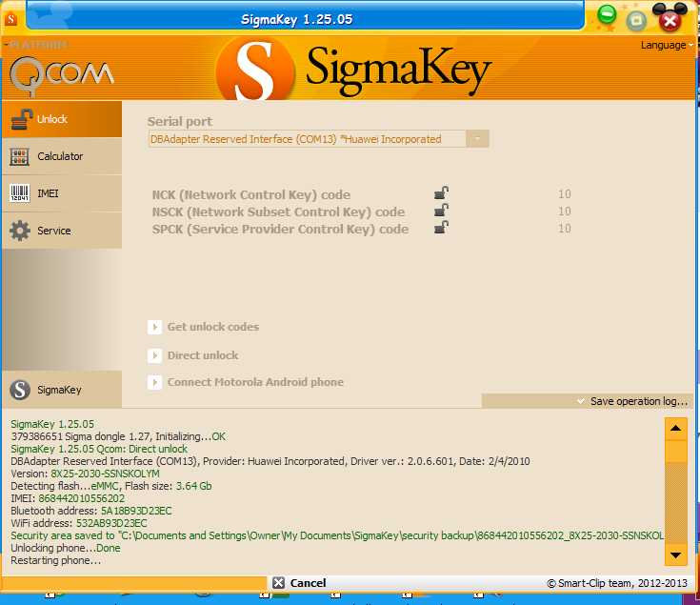
Task: Click the log scrollbar up arrow
Action: point(675,428)
